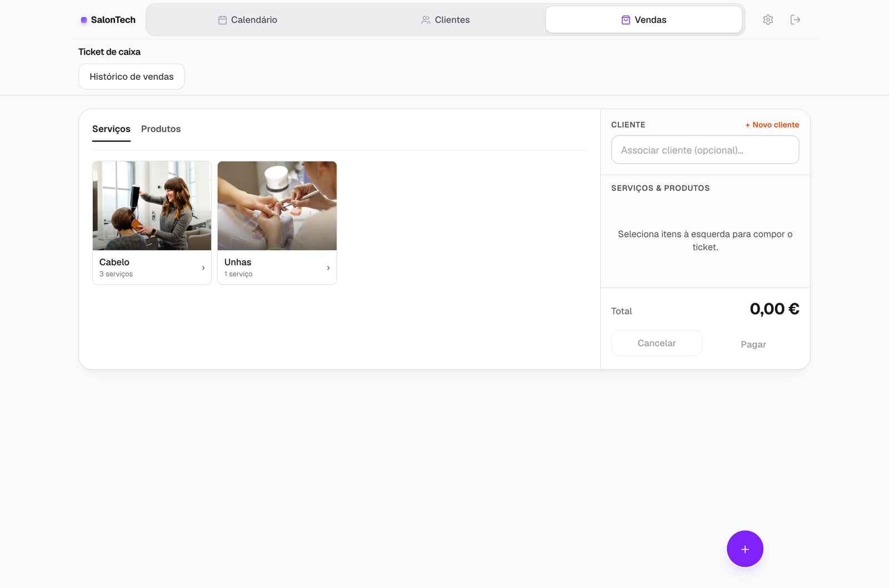Click the SalonTech logo
The height and width of the screenshot is (588, 889).
(108, 20)
